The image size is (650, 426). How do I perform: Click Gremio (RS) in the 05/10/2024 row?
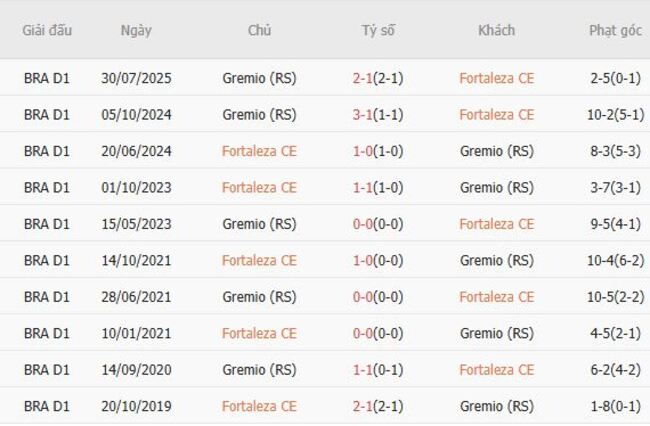(259, 115)
